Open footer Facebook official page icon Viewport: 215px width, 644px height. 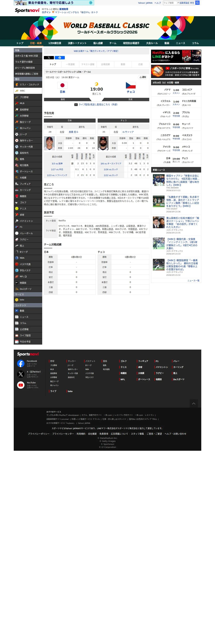[21, 363]
